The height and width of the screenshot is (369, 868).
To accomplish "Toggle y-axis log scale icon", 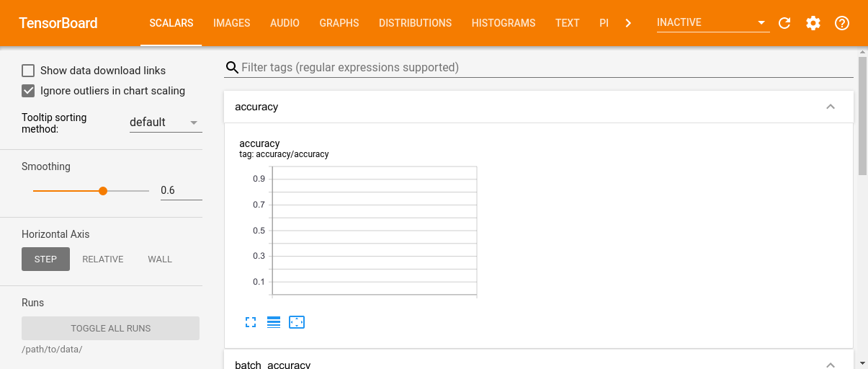I will tap(274, 322).
